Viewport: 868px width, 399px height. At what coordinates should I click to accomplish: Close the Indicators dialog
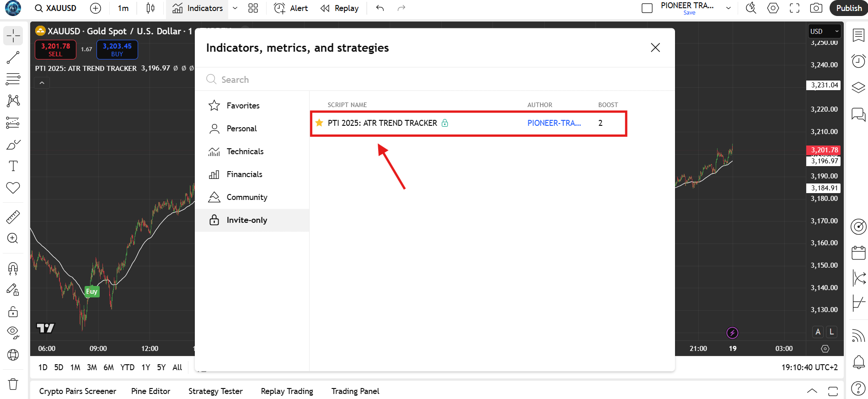click(655, 48)
